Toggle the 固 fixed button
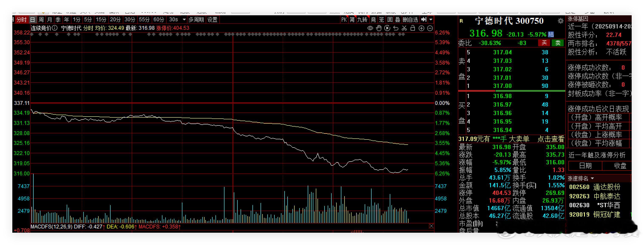The height and width of the screenshot is (245, 644). click(x=390, y=20)
